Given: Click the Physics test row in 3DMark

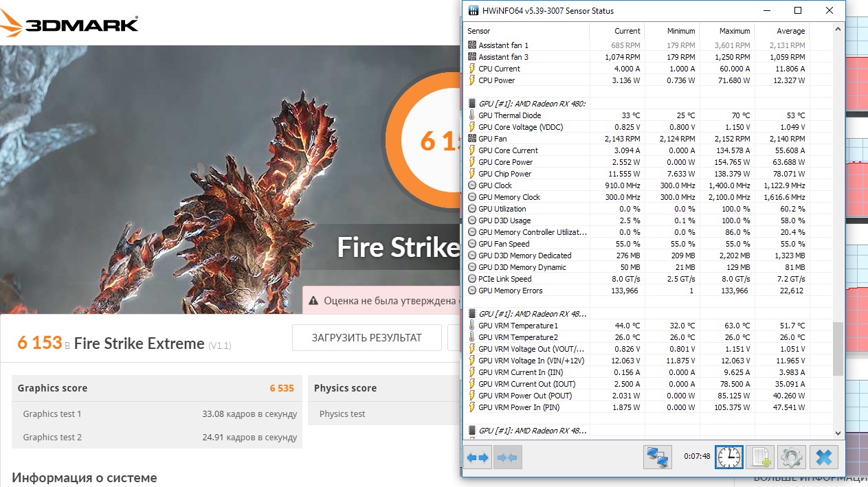Looking at the screenshot, I should 383,414.
